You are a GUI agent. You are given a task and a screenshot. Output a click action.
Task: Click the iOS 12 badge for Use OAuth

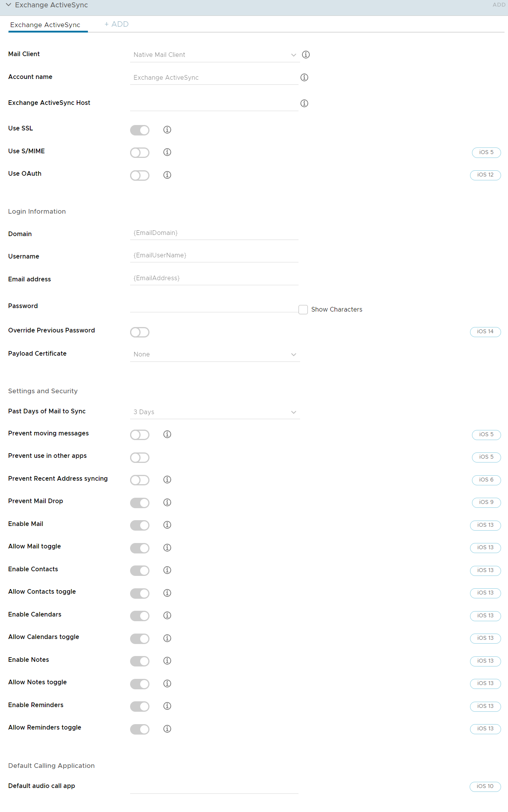485,175
